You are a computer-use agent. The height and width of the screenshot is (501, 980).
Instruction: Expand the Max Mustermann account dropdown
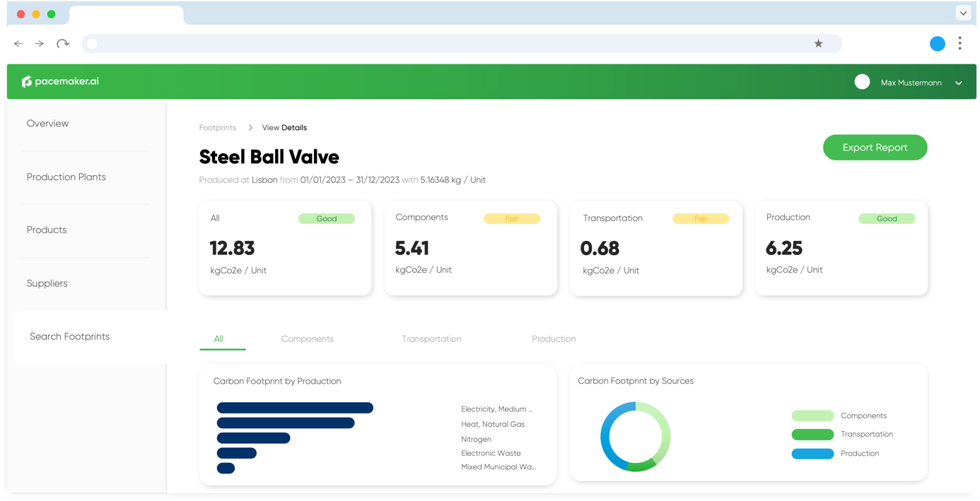(x=959, y=83)
